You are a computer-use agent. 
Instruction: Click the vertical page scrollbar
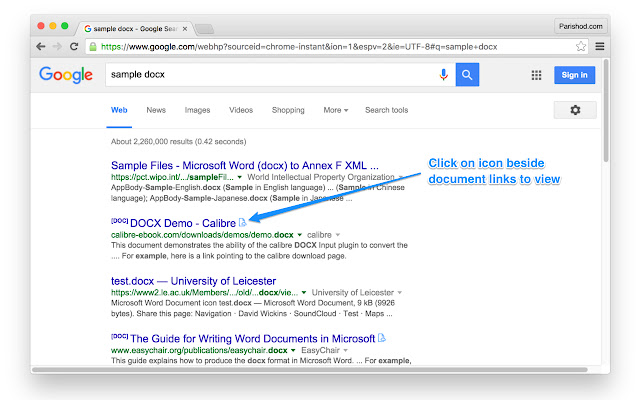point(606,110)
